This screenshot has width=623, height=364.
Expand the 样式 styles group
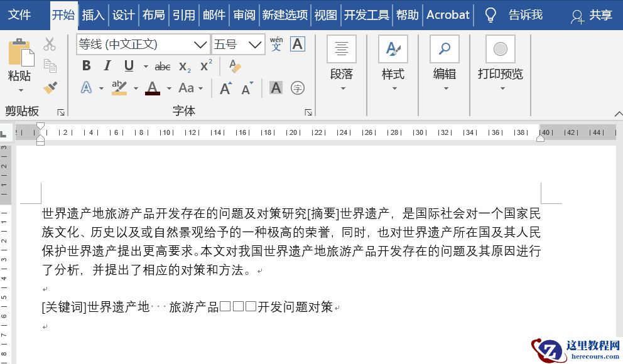point(393,63)
